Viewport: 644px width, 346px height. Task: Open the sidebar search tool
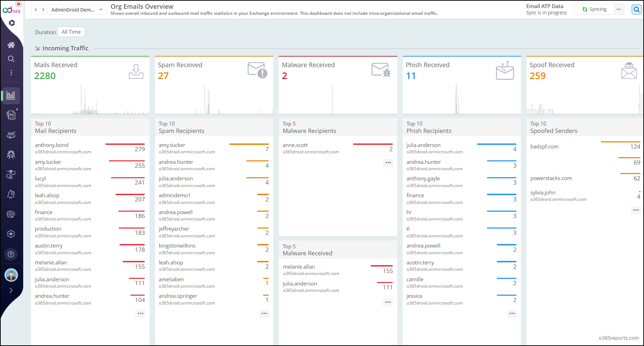(11, 59)
